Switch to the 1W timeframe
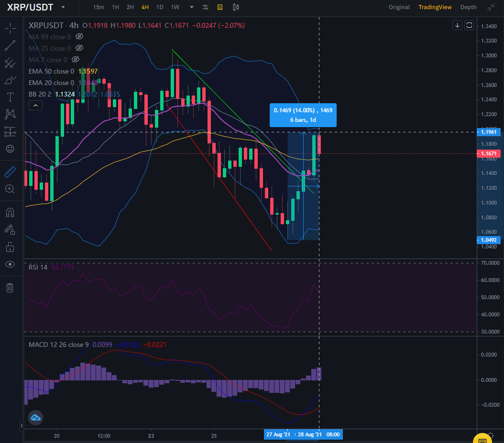The image size is (504, 443). [x=175, y=7]
